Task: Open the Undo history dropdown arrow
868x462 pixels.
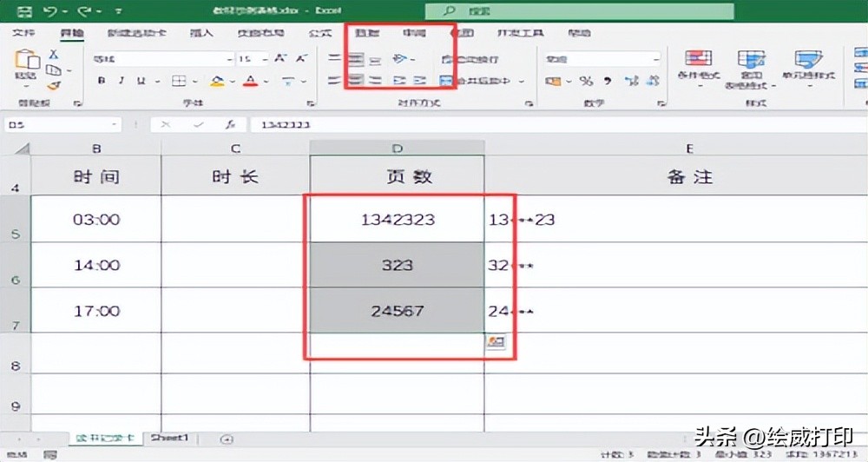Action: coord(65,11)
